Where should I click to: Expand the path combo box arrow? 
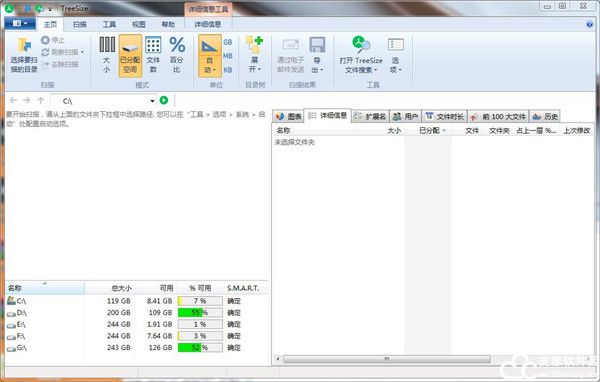click(152, 101)
